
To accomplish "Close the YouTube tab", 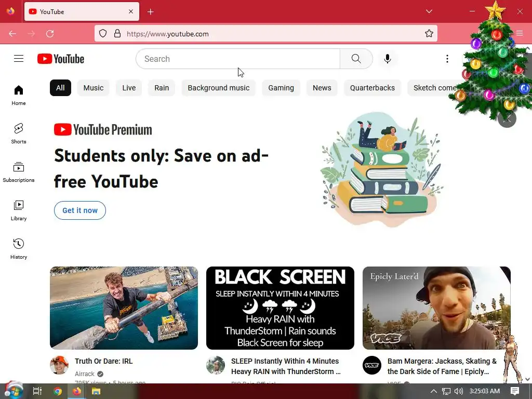I will click(131, 11).
